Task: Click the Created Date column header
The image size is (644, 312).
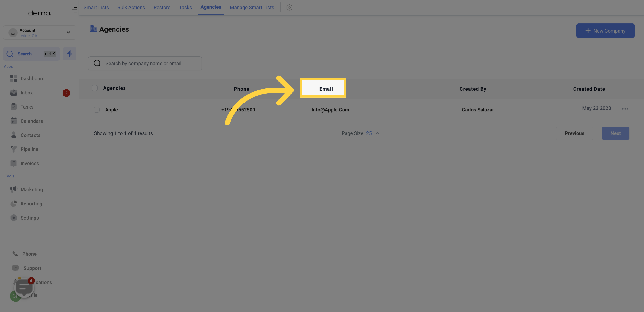Action: click(589, 89)
